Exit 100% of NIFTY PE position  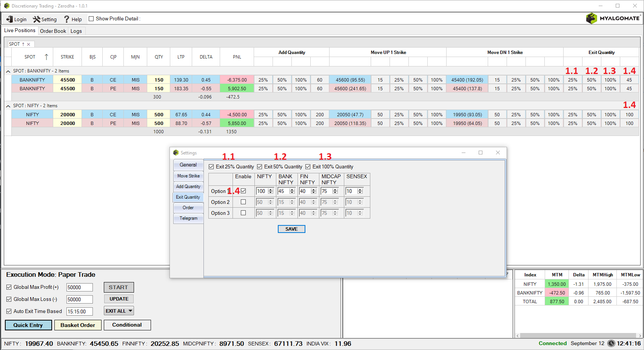610,123
